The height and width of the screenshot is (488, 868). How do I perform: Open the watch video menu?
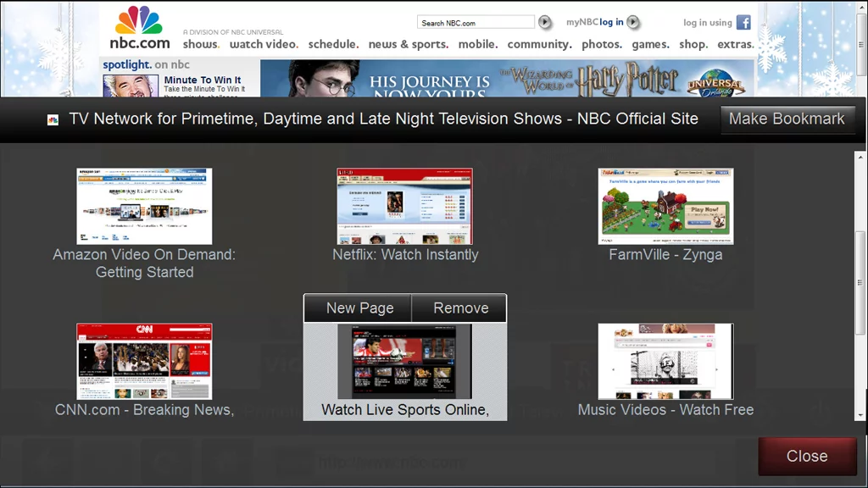(x=264, y=44)
